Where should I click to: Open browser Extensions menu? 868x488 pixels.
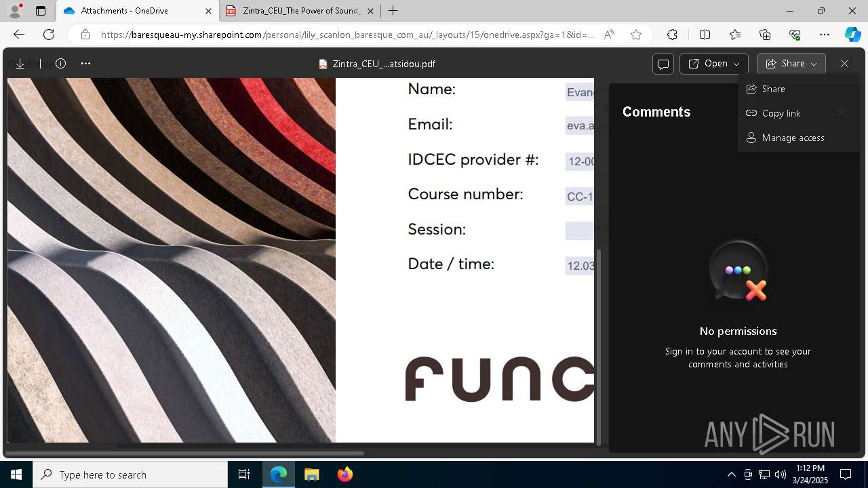coord(672,35)
